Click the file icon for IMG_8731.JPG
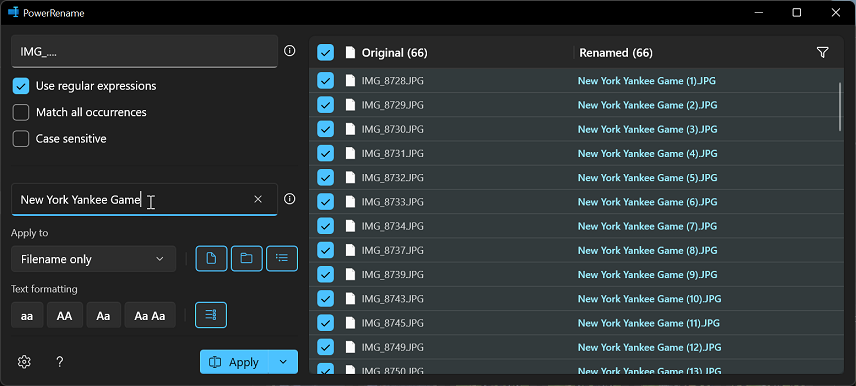This screenshot has height=386, width=856. [x=350, y=153]
